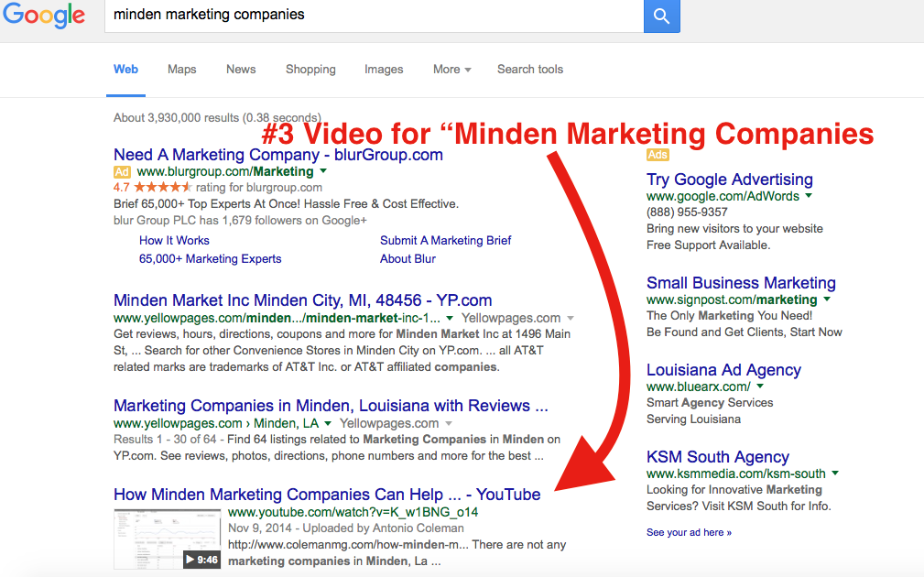Expand green arrow after Minden, LA breadcrumb

coord(328,424)
